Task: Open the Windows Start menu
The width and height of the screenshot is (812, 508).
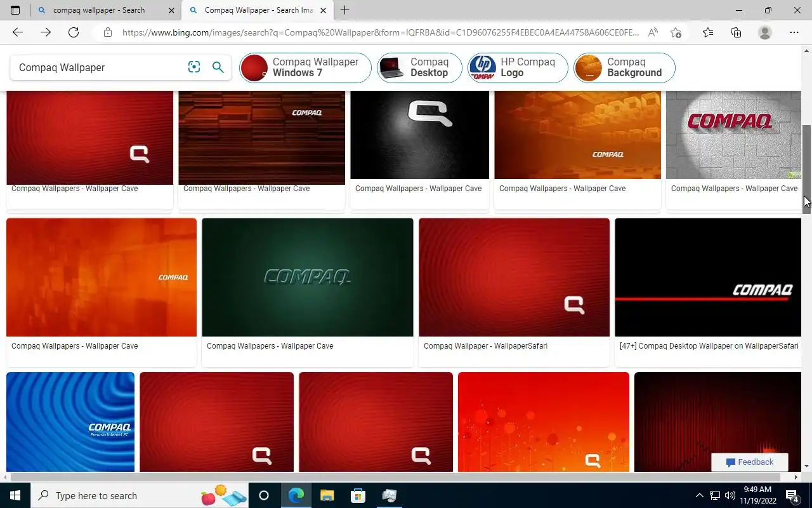Action: click(x=15, y=495)
